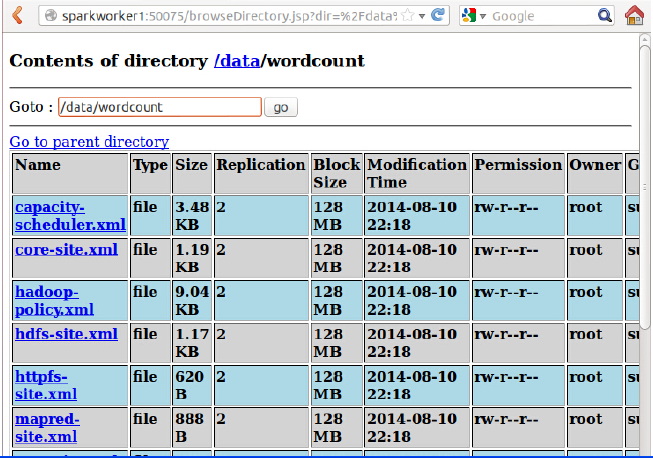653x458 pixels.
Task: Select the Owner column header
Action: coord(595,173)
